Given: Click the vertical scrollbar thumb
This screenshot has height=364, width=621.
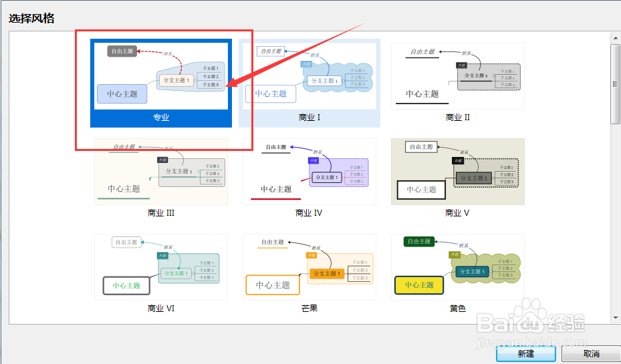Looking at the screenshot, I should (x=616, y=84).
